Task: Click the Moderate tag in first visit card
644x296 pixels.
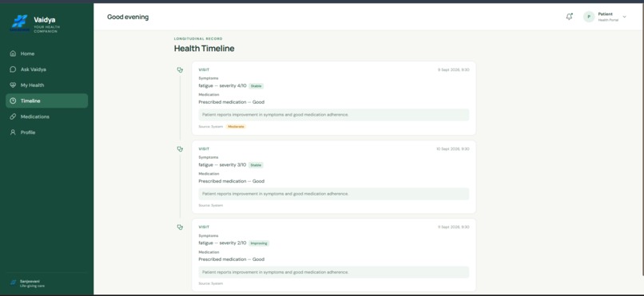Action: (237, 127)
